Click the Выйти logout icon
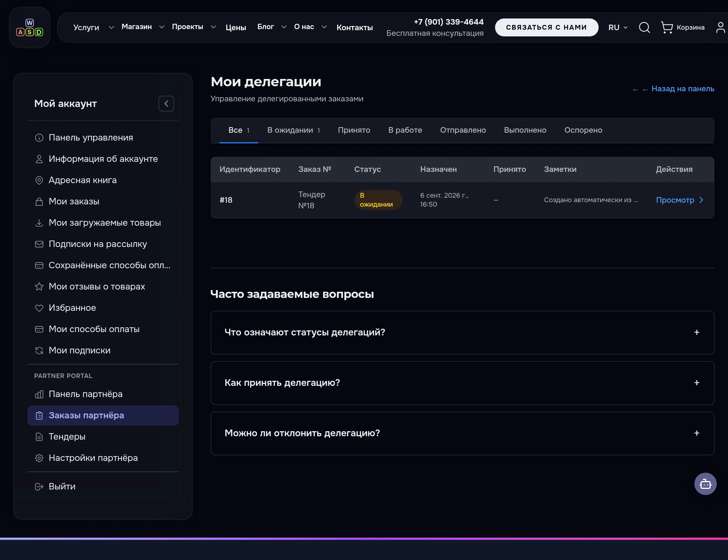The image size is (728, 560). (x=39, y=487)
